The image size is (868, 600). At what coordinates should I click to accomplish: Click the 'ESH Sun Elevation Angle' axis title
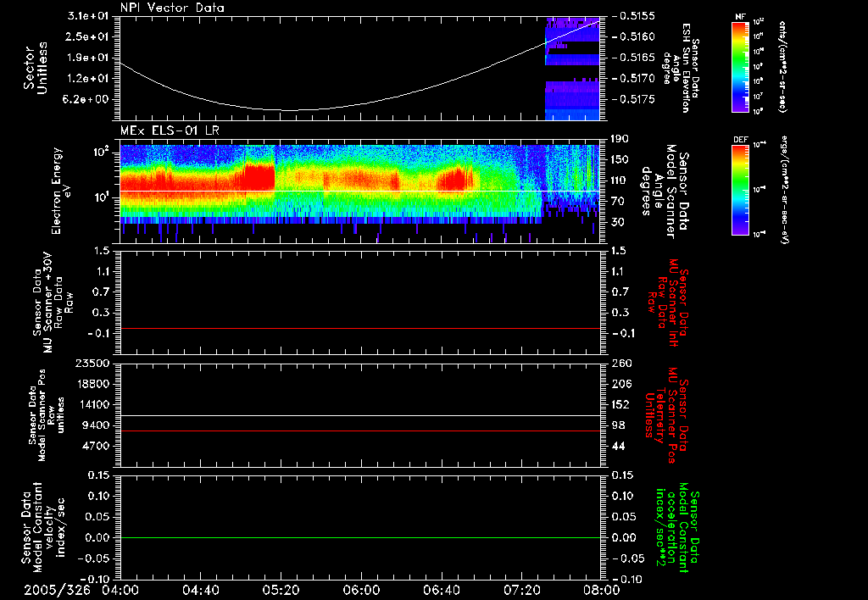coord(680,68)
